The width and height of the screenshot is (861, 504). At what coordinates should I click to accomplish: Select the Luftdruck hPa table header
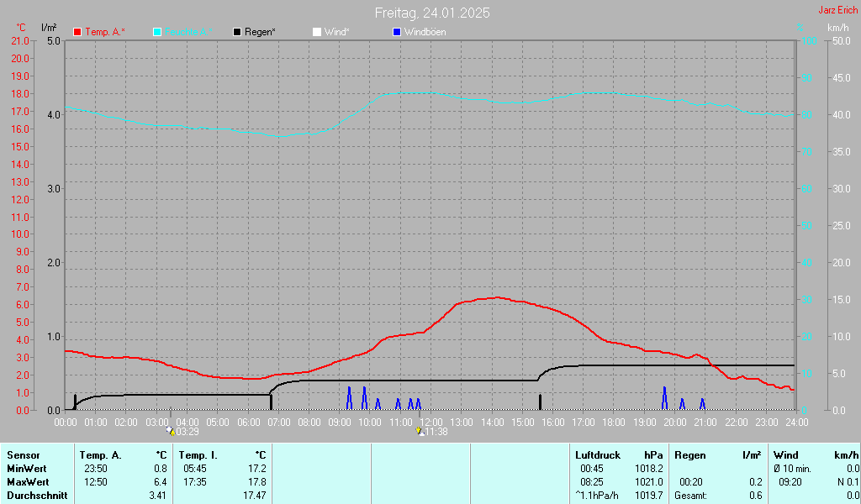(619, 455)
